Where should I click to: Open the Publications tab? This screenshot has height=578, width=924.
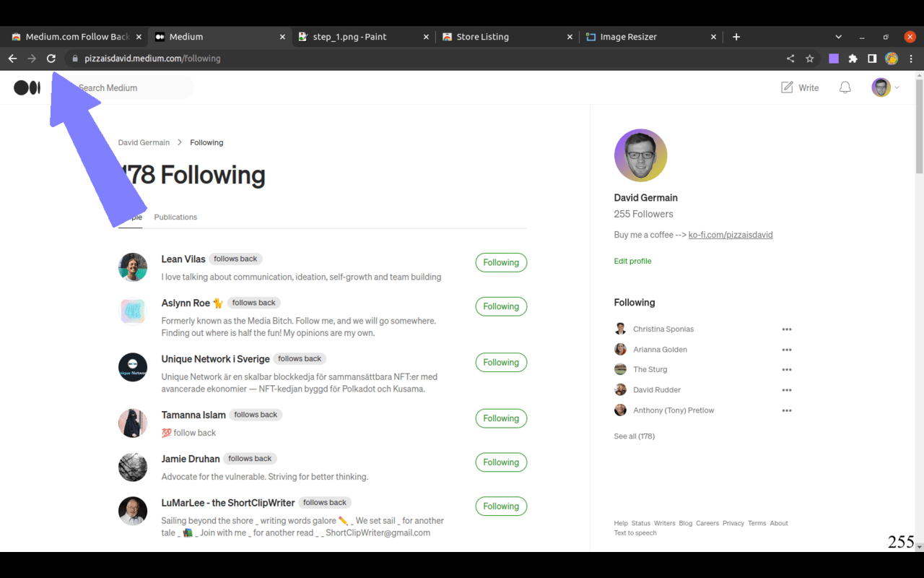point(175,217)
